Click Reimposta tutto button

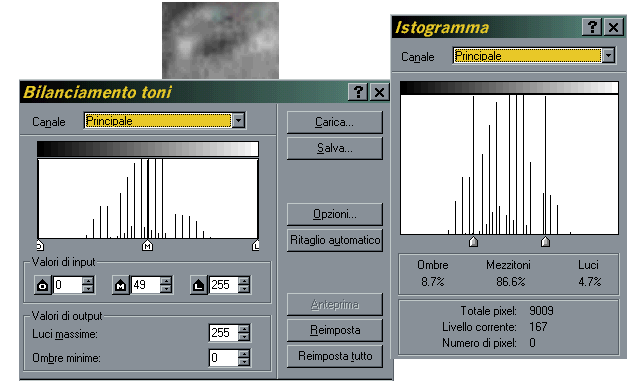tap(335, 356)
